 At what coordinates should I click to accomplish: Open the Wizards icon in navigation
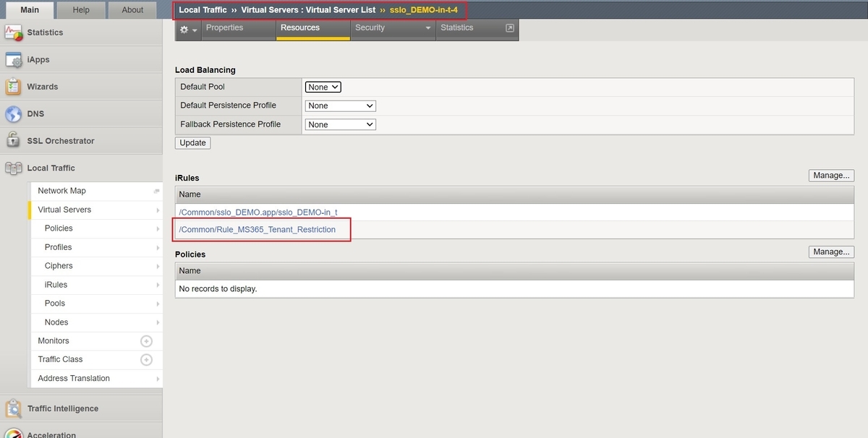point(13,85)
